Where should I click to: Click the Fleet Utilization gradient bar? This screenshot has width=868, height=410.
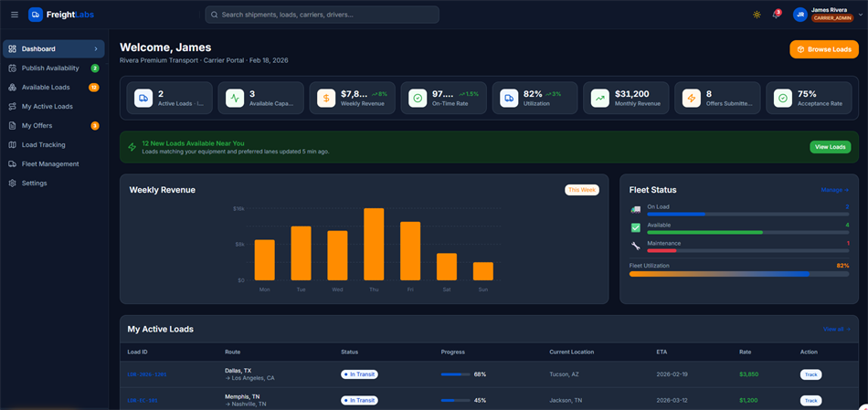[x=739, y=274]
